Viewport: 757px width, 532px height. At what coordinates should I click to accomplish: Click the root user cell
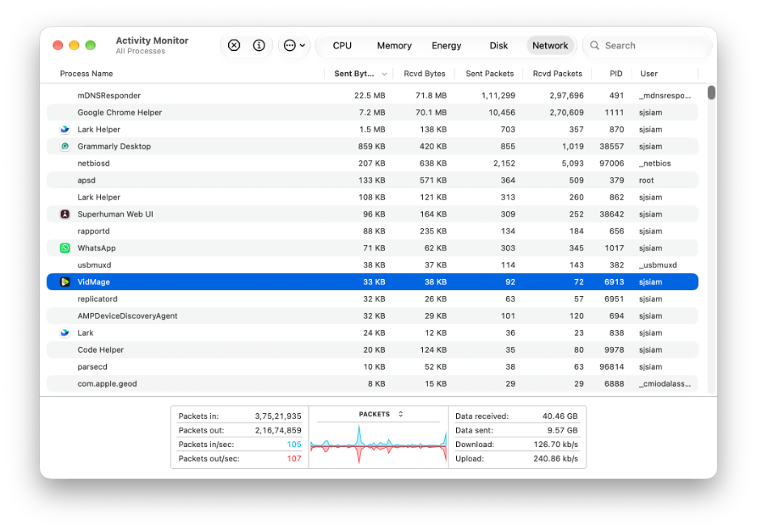pos(646,180)
